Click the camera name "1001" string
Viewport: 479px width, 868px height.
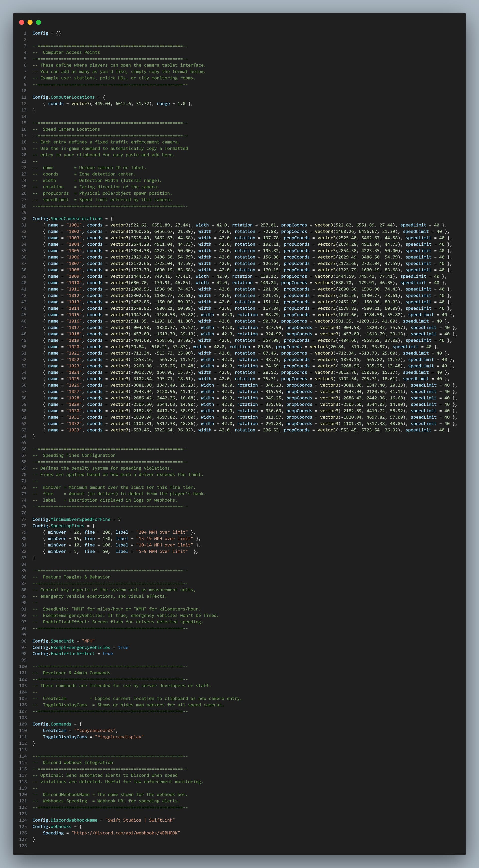pyautogui.click(x=74, y=225)
